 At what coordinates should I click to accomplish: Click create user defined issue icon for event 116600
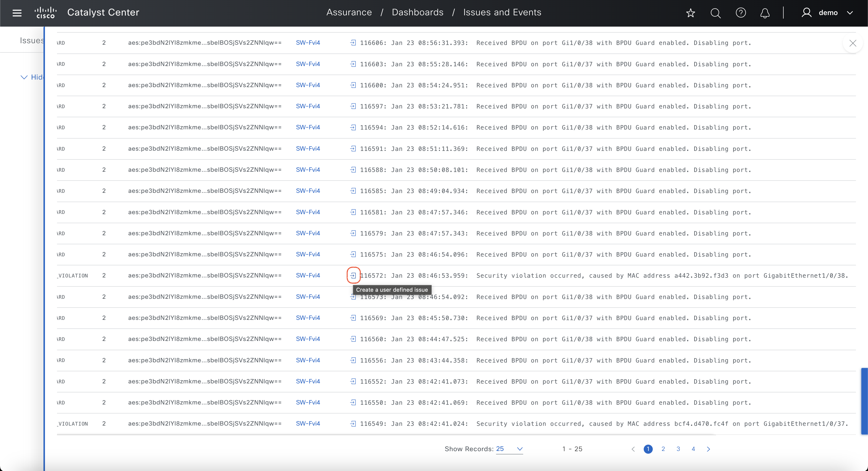353,85
